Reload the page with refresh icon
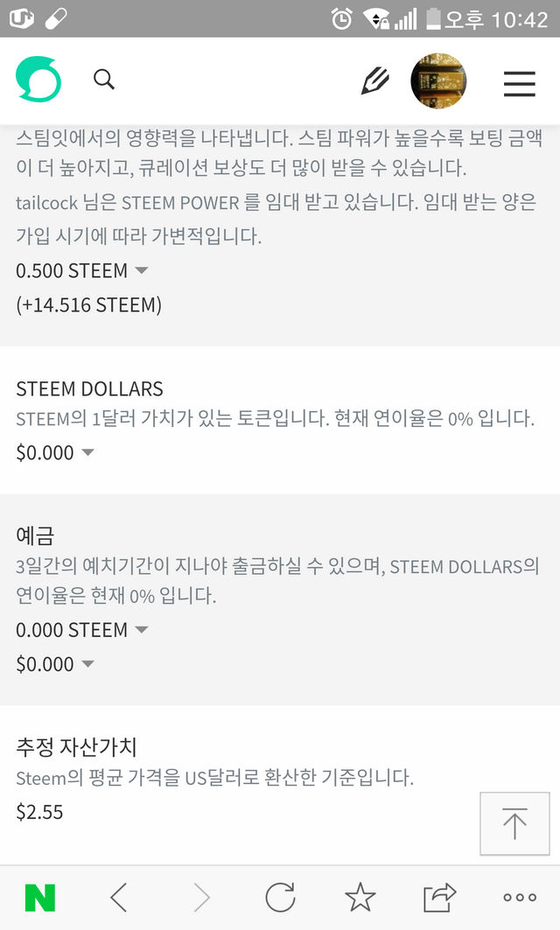Screen dimensions: 560x930 tap(280, 897)
